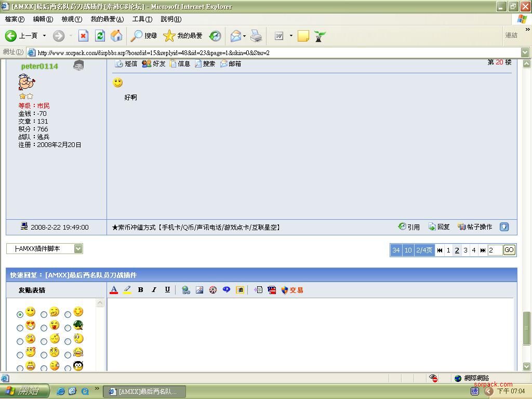
Task: Toggle bold formatting in reply editor
Action: tap(140, 290)
